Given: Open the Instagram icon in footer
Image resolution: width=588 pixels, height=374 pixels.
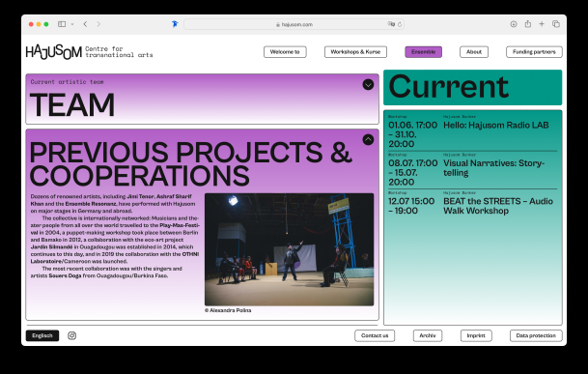Looking at the screenshot, I should point(72,335).
